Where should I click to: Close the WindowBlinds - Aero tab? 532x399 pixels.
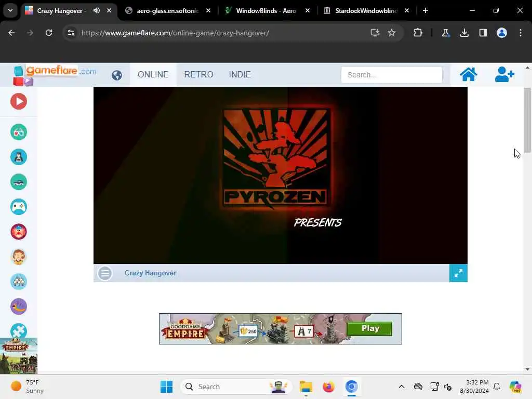(308, 10)
